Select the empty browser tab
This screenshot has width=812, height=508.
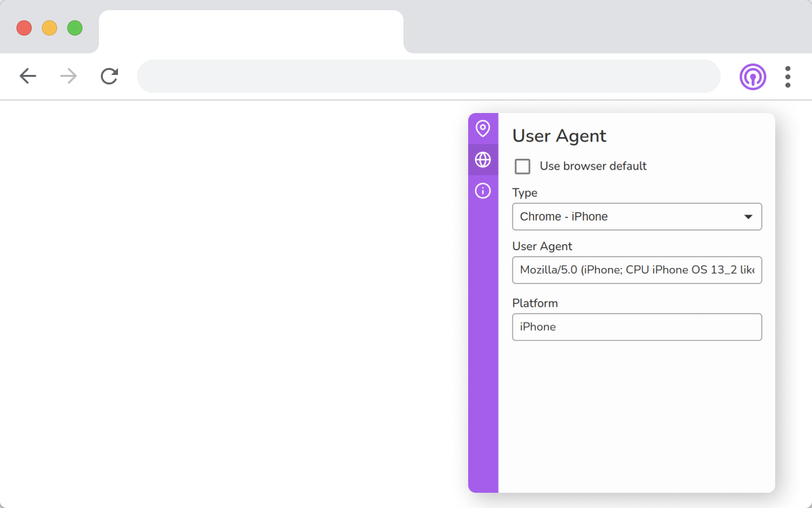(x=251, y=32)
